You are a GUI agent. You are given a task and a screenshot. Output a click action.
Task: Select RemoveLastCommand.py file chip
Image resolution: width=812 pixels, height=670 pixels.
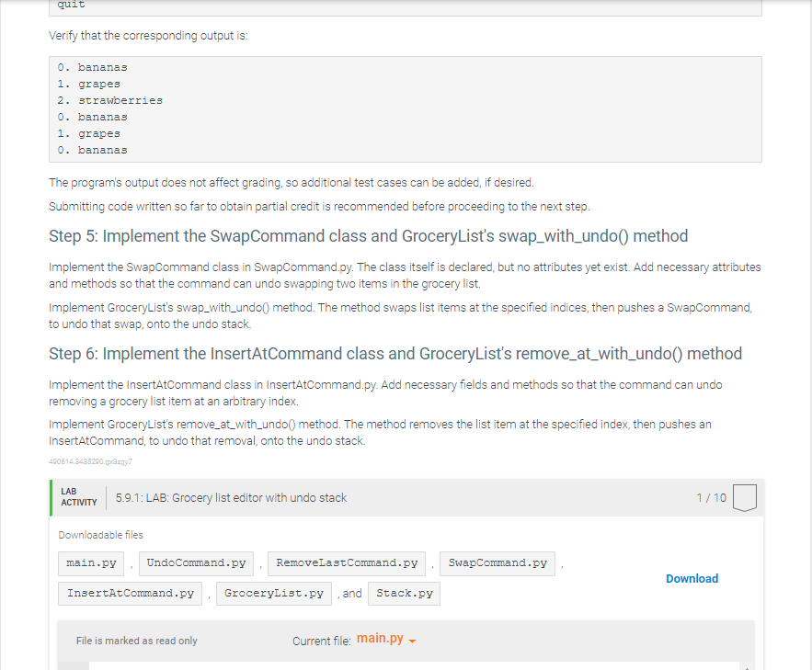tap(346, 563)
